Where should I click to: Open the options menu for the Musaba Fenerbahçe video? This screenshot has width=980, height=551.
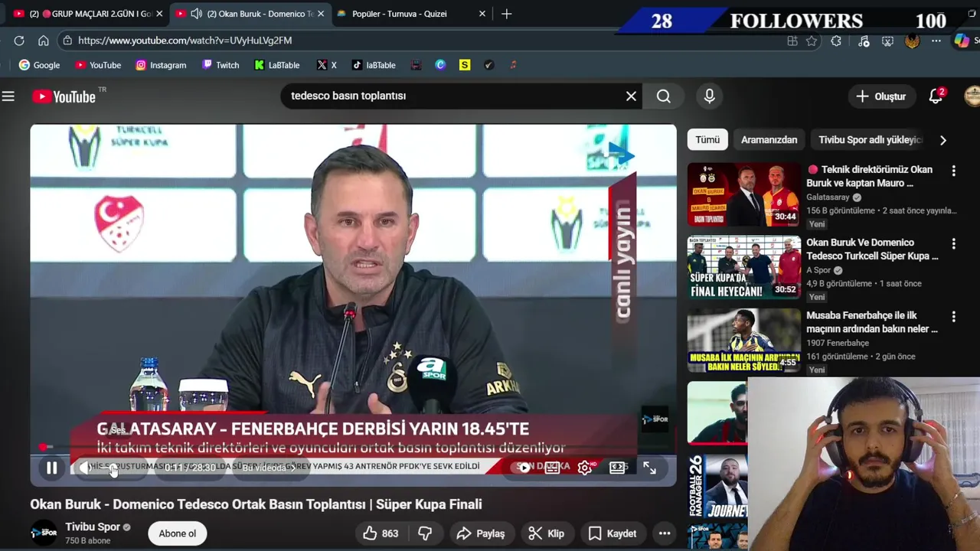point(953,317)
